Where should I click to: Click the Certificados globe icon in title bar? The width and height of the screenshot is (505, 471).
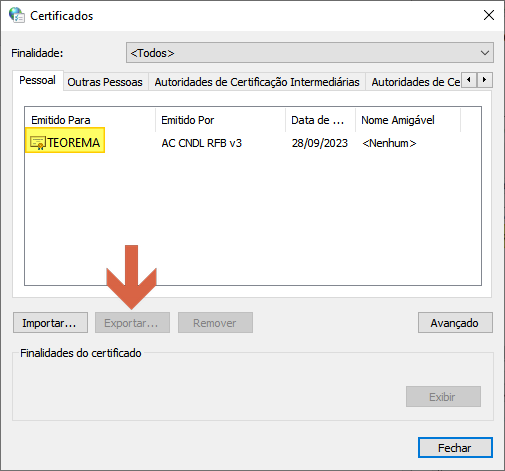pyautogui.click(x=16, y=15)
